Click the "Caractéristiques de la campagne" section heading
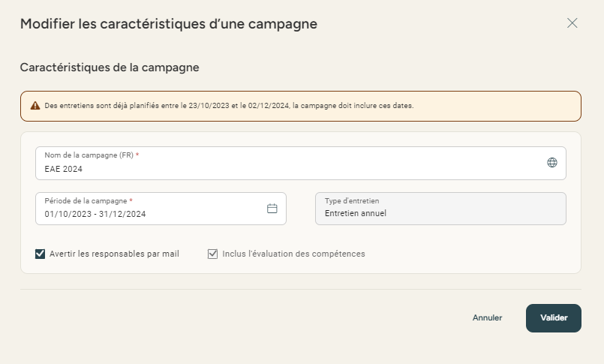Viewport: 604px width, 364px height. (x=110, y=68)
